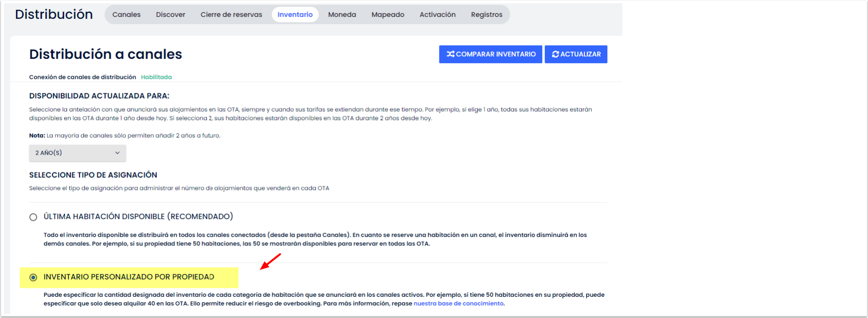Screen dimensions: 868x318
Task: Choose Inventario Personalizado por Propiedad radio button
Action: [33, 278]
